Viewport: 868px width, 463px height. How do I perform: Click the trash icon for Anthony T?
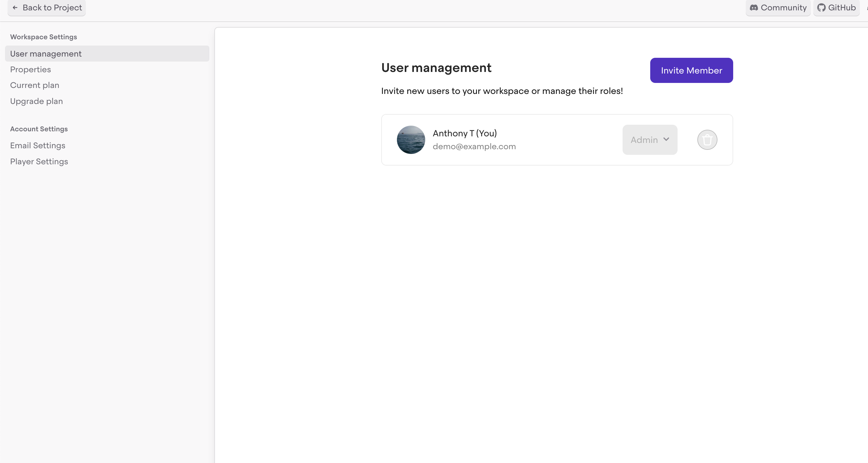(x=707, y=140)
